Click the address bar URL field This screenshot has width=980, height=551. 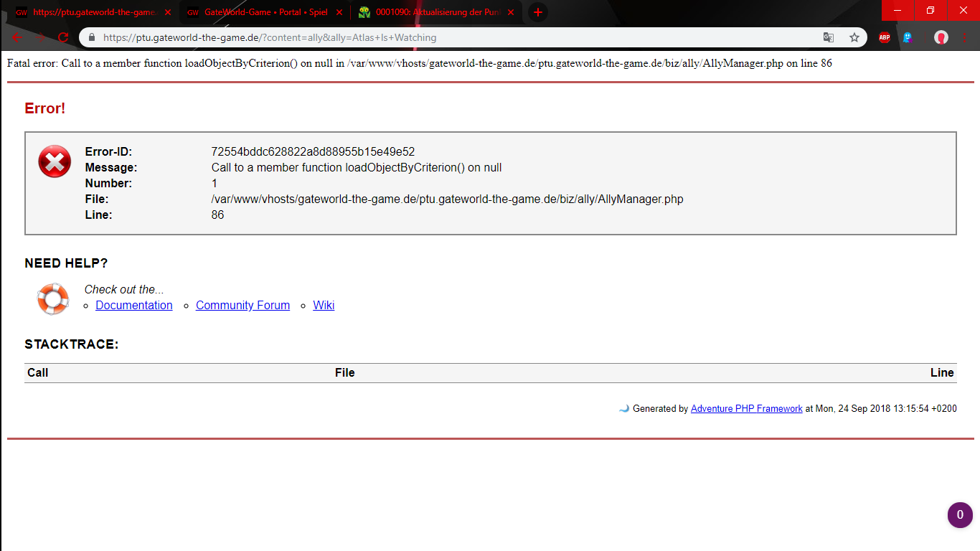pyautogui.click(x=459, y=38)
